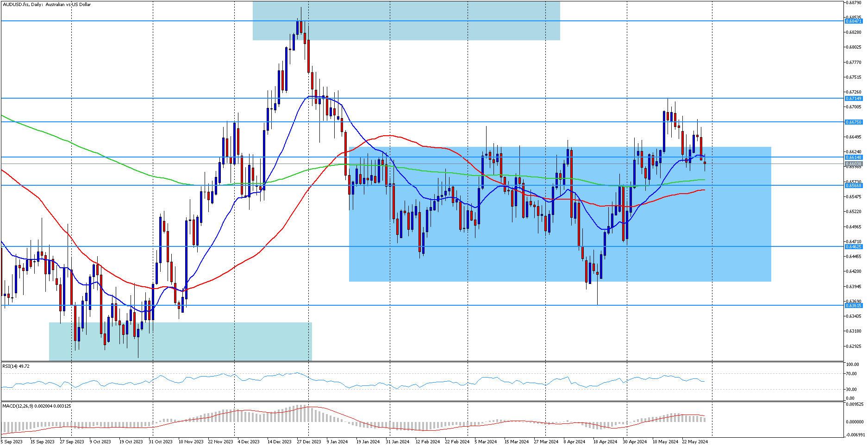Select the 0.64625 horizontal line price tag
The width and height of the screenshot is (868, 447).
click(x=854, y=247)
